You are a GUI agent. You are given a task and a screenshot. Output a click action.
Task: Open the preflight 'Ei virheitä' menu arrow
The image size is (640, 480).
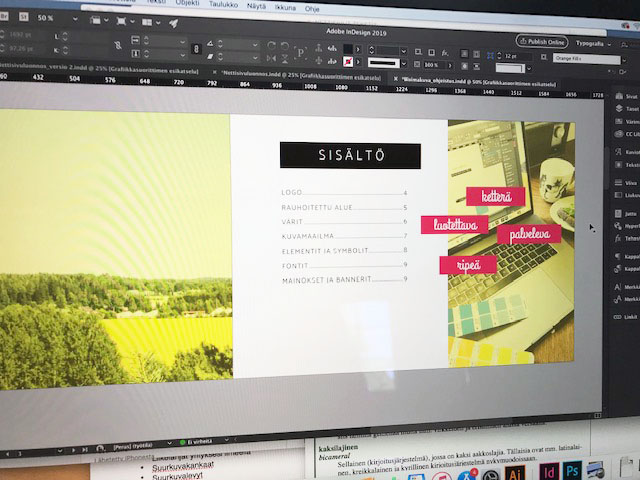click(227, 440)
